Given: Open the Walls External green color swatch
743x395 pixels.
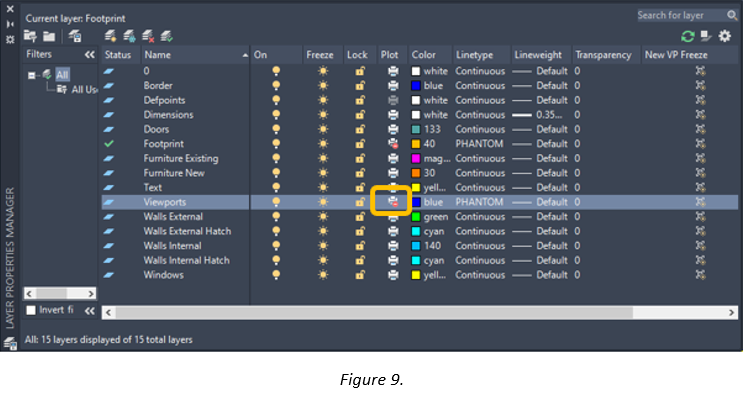Looking at the screenshot, I should [416, 216].
